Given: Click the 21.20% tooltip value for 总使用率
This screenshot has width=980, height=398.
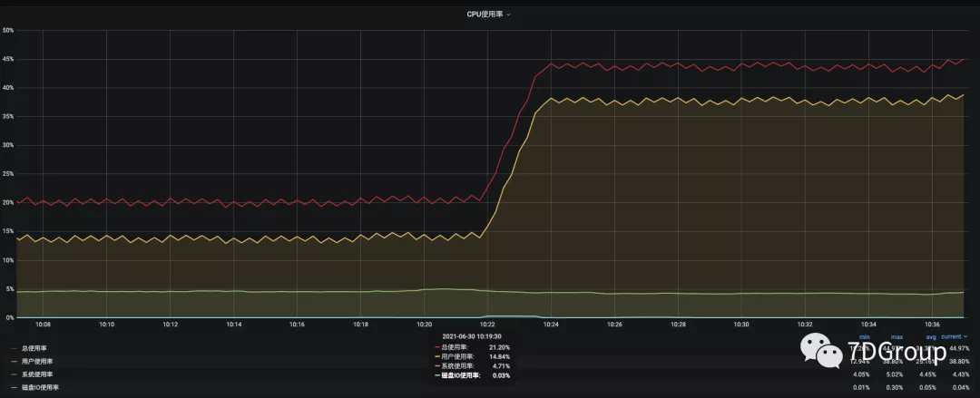Looking at the screenshot, I should (499, 346).
